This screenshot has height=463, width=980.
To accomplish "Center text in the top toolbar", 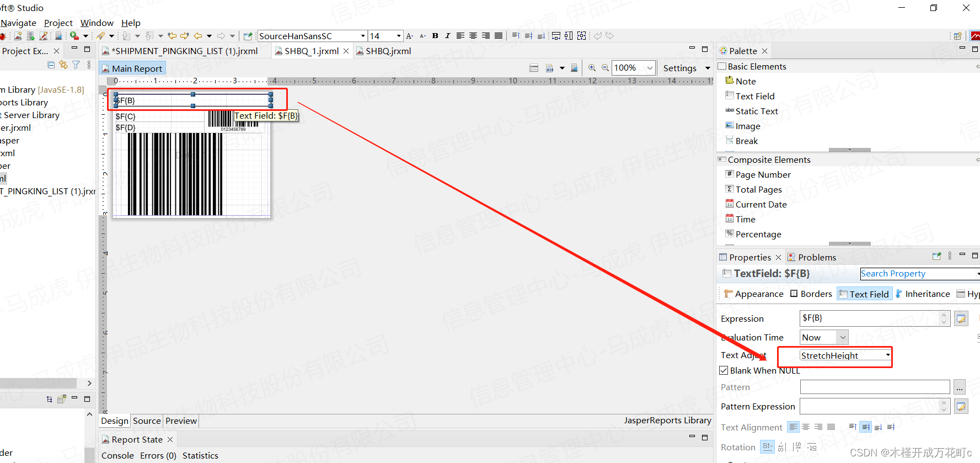I will coord(473,36).
